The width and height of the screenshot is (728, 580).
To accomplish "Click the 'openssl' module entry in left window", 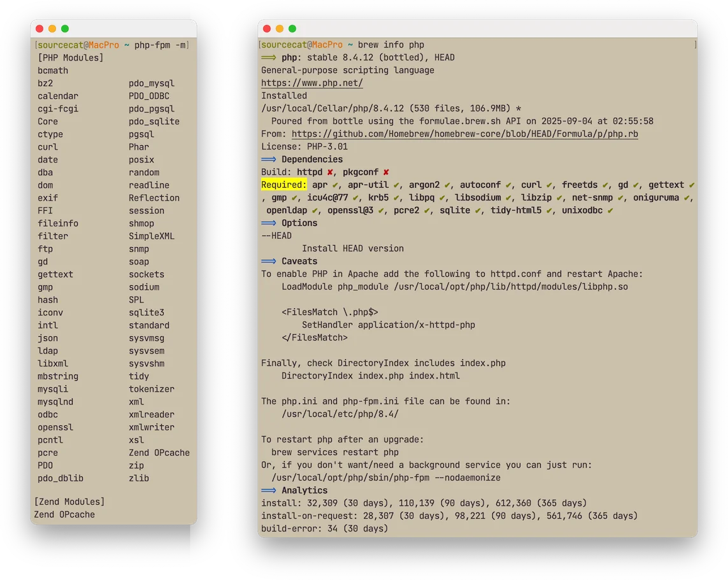I will [55, 427].
